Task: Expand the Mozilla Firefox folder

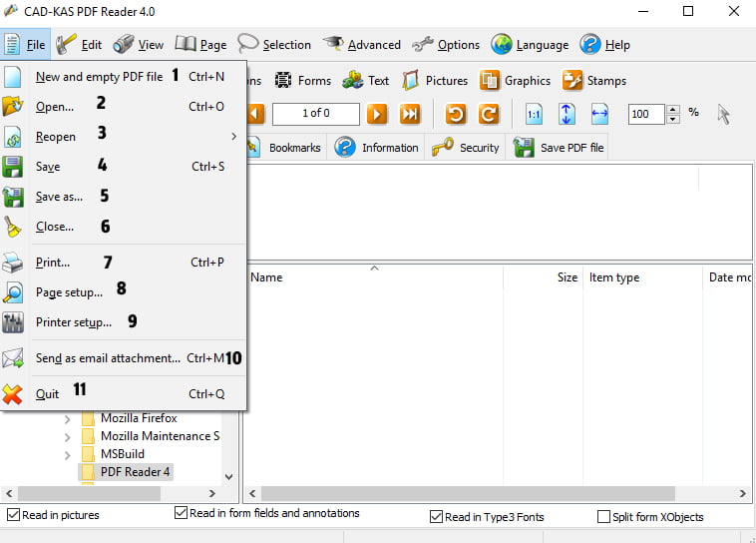Action: pyautogui.click(x=68, y=419)
